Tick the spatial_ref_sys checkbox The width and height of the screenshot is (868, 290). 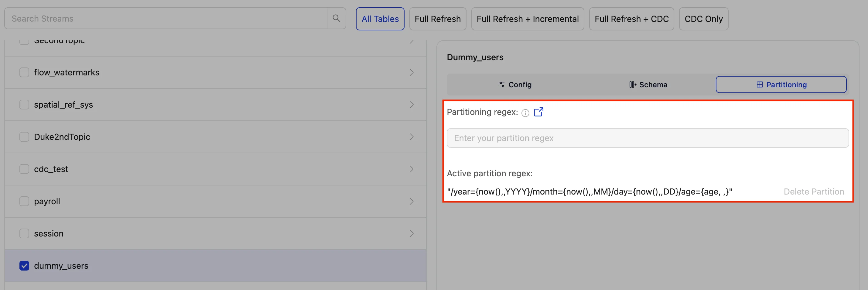24,105
